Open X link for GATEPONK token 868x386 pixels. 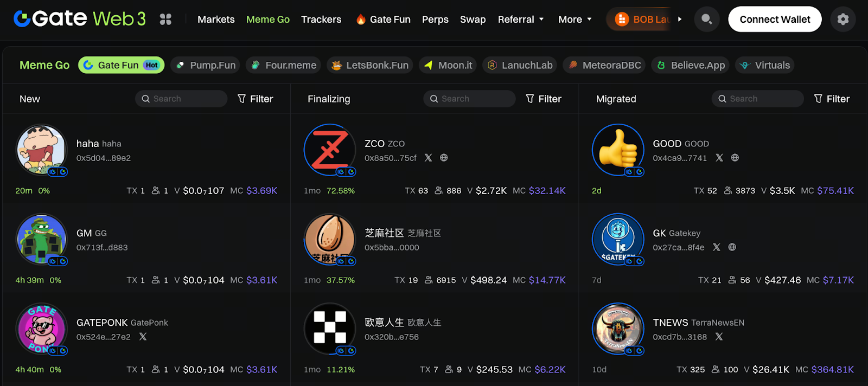[x=143, y=337]
